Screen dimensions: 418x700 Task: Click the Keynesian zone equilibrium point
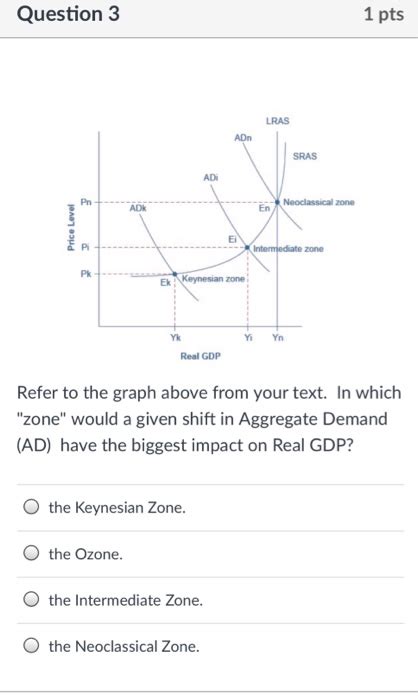click(175, 274)
